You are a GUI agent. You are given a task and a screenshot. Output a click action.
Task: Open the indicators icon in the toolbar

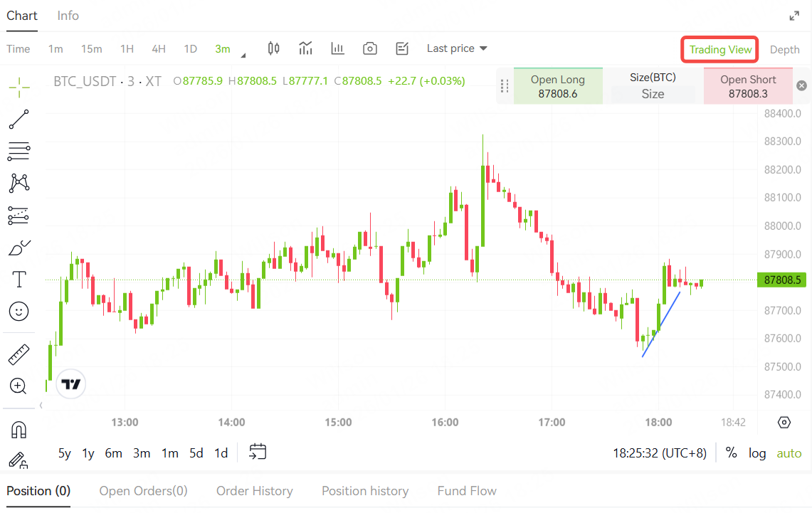click(306, 48)
